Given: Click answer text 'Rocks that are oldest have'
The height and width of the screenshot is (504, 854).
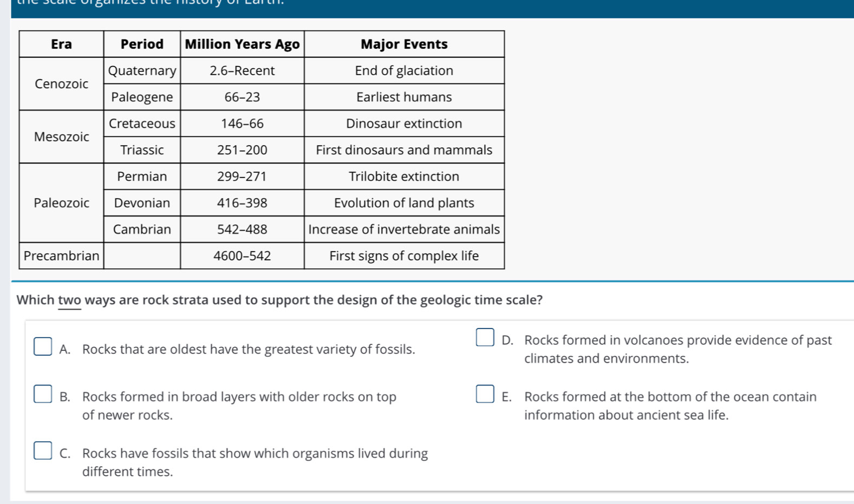Looking at the screenshot, I should tap(249, 349).
